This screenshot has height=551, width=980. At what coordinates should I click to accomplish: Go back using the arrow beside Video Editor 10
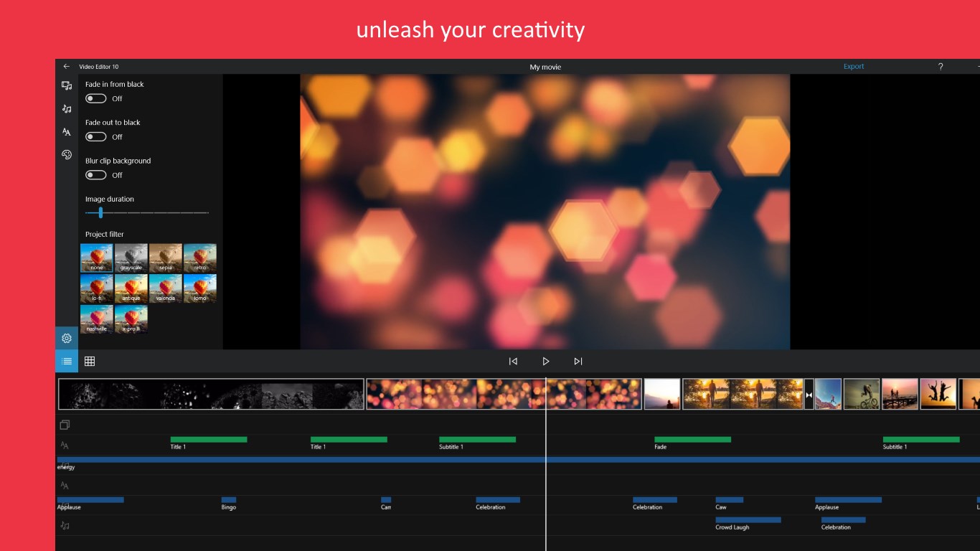click(x=66, y=67)
